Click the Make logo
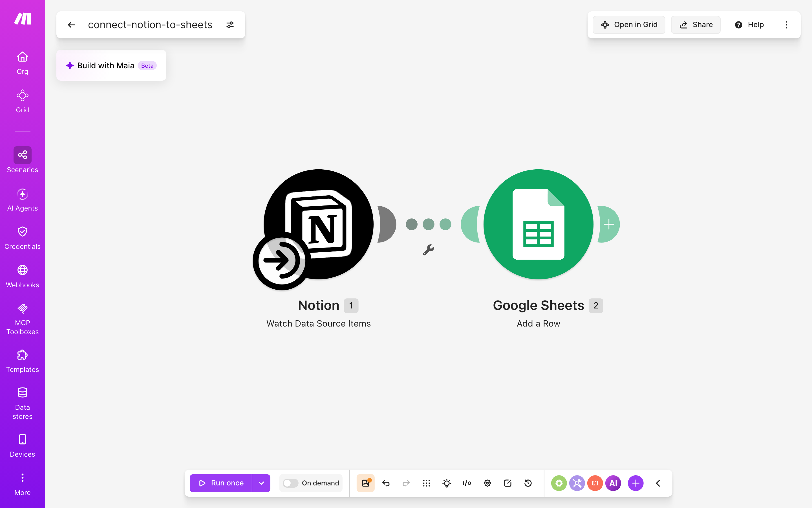The image size is (812, 508). (23, 18)
